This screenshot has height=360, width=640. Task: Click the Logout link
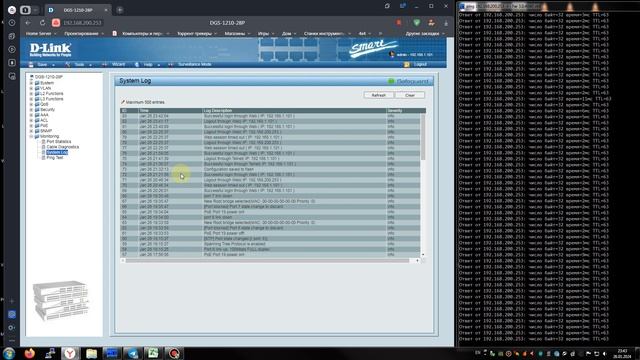point(416,64)
